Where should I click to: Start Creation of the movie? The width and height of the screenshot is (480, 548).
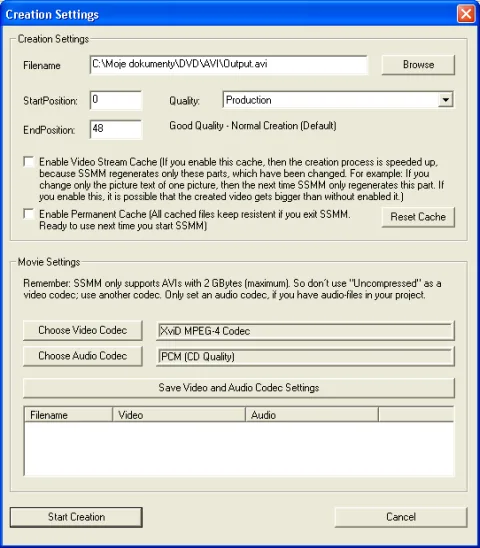coord(76,517)
